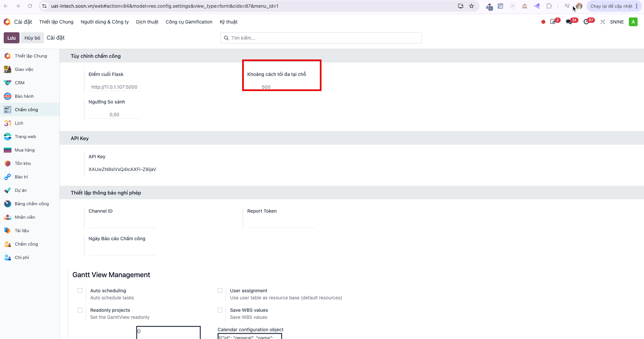
Task: Click the Lưu save button
Action: (11, 38)
